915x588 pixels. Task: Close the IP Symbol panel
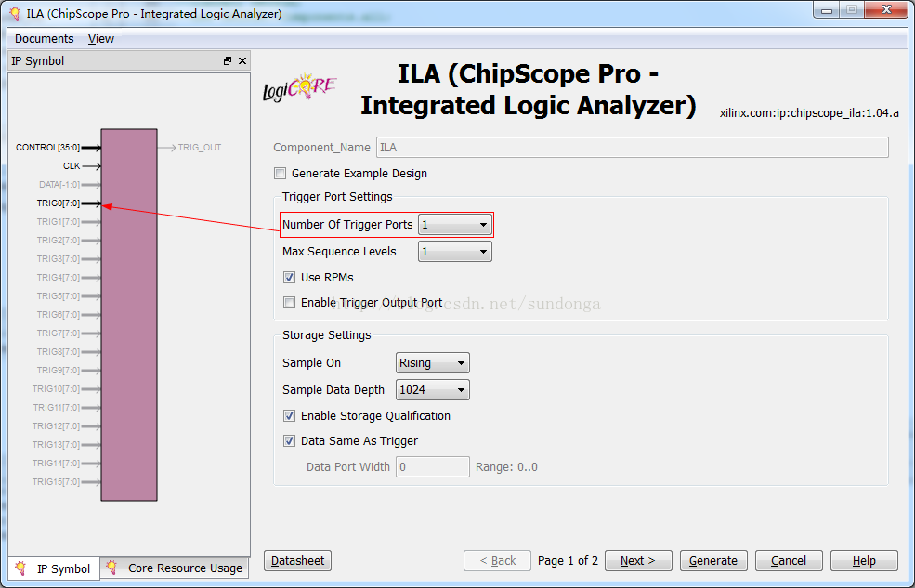coord(242,61)
